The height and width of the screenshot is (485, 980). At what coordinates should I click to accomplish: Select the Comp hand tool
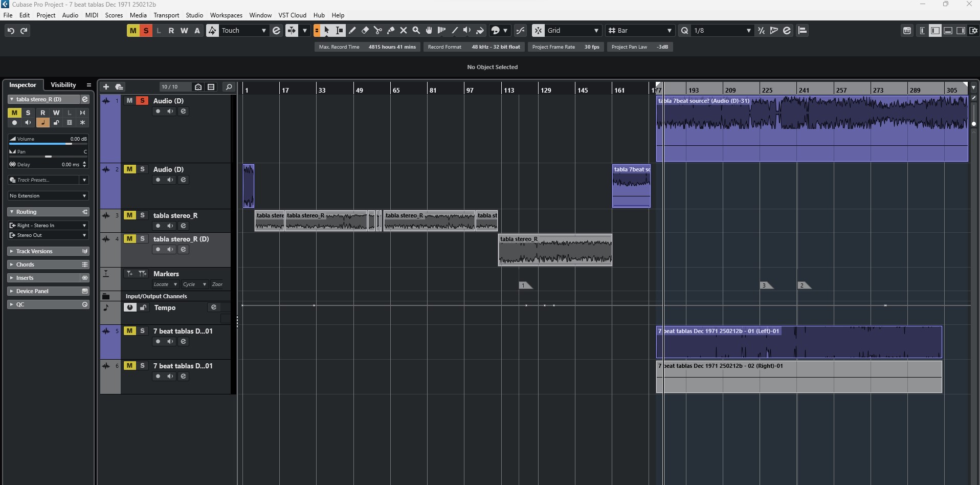point(429,31)
